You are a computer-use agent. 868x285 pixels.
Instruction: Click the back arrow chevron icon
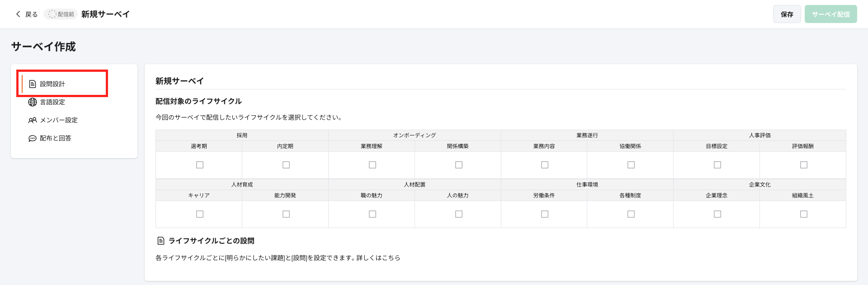point(18,14)
